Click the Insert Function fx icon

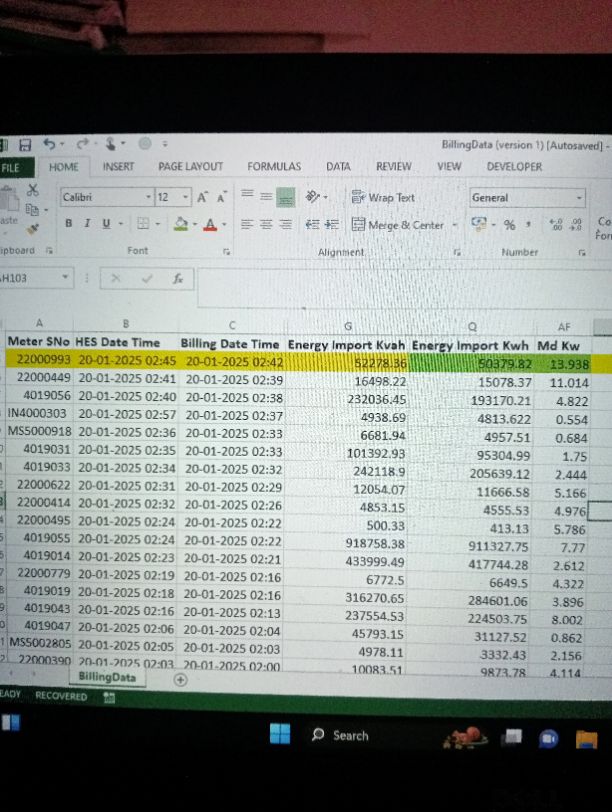[x=178, y=279]
